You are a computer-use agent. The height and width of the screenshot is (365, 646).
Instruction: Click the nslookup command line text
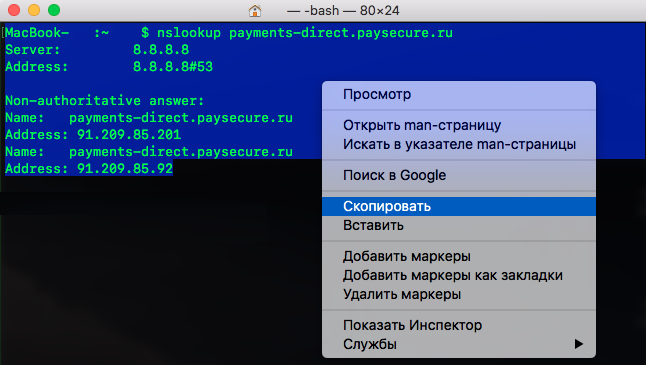coord(304,33)
